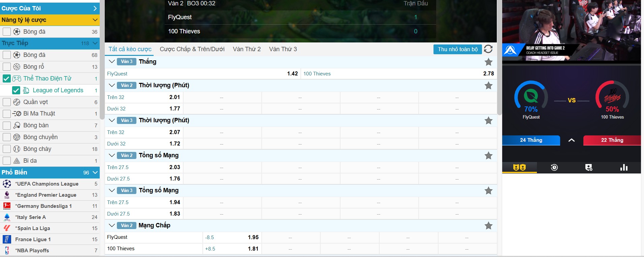Switch to Cược Chấp & Trên/Dưới tab
Viewport: 644px width, 257px height.
click(192, 49)
